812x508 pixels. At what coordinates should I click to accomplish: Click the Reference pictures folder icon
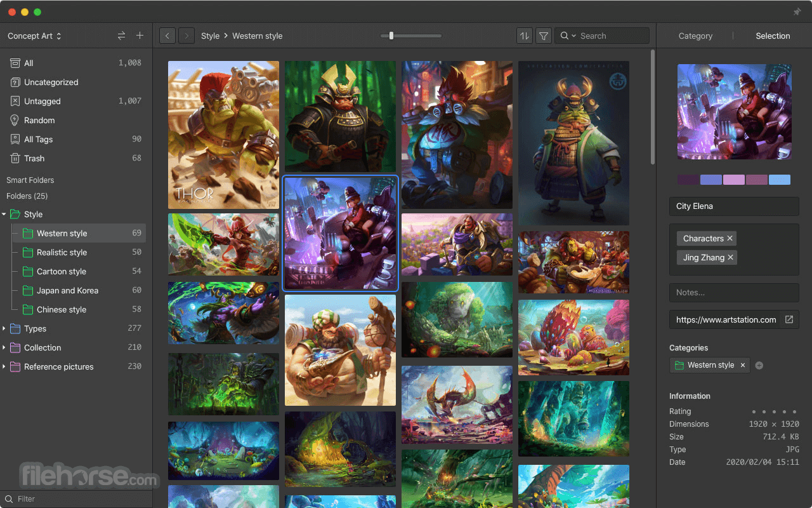point(15,367)
